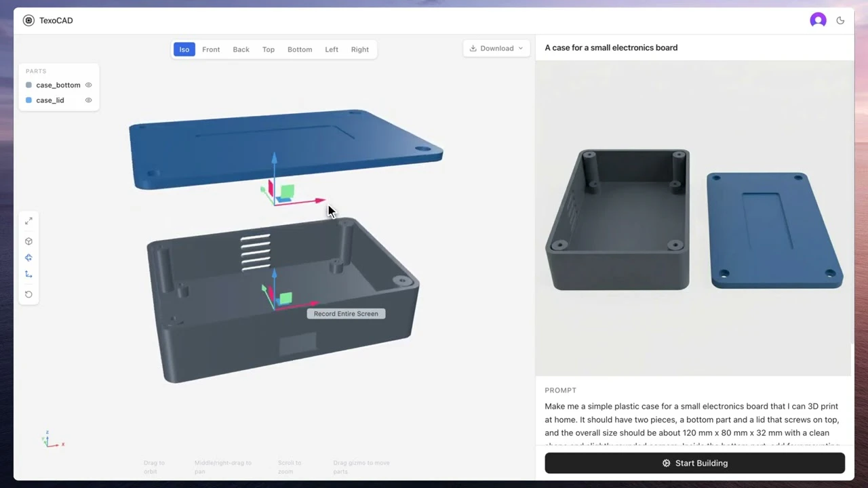868x488 pixels.
Task: Toggle the blue exploded-view orbit icon
Action: pyautogui.click(x=28, y=258)
